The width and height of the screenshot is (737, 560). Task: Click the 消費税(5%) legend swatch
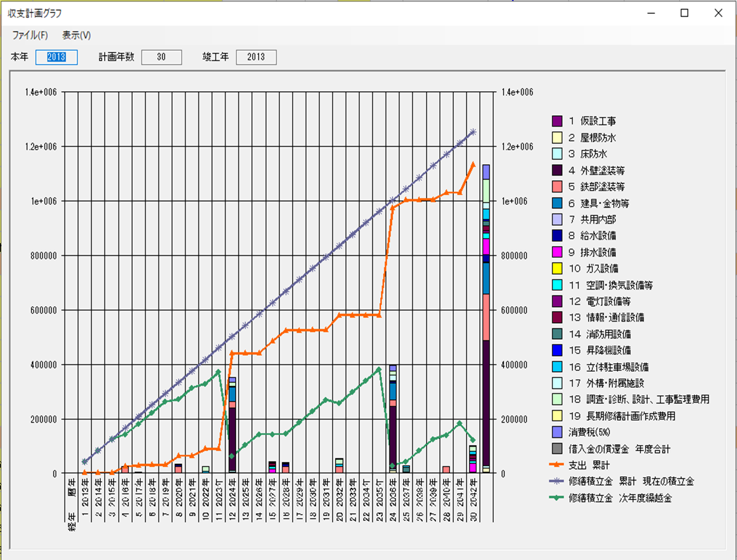point(557,431)
